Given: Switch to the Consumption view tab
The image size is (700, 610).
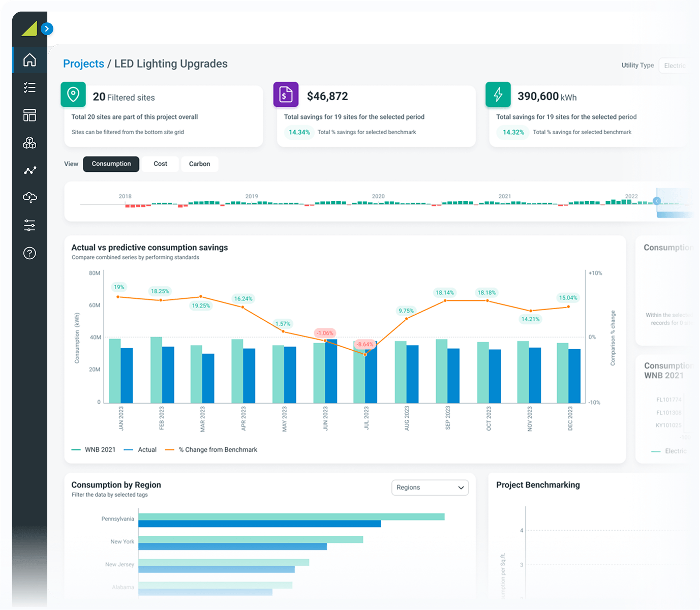Looking at the screenshot, I should 111,164.
